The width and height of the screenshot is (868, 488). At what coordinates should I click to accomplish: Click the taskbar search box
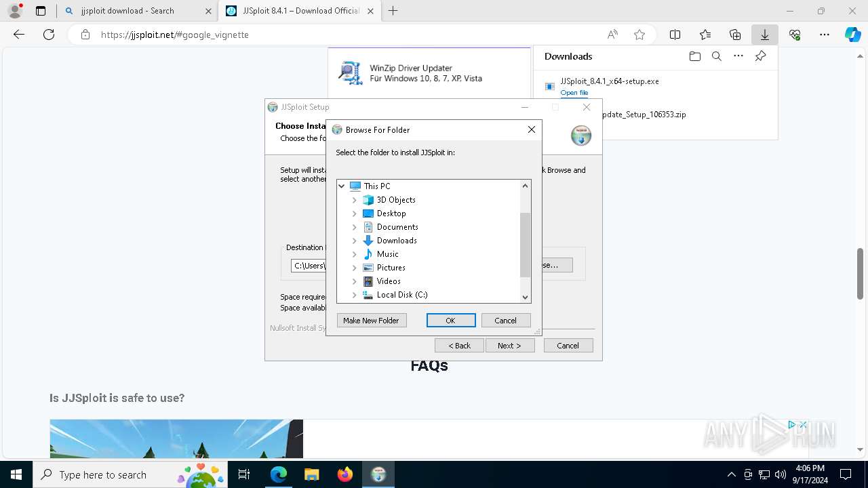pos(130,474)
